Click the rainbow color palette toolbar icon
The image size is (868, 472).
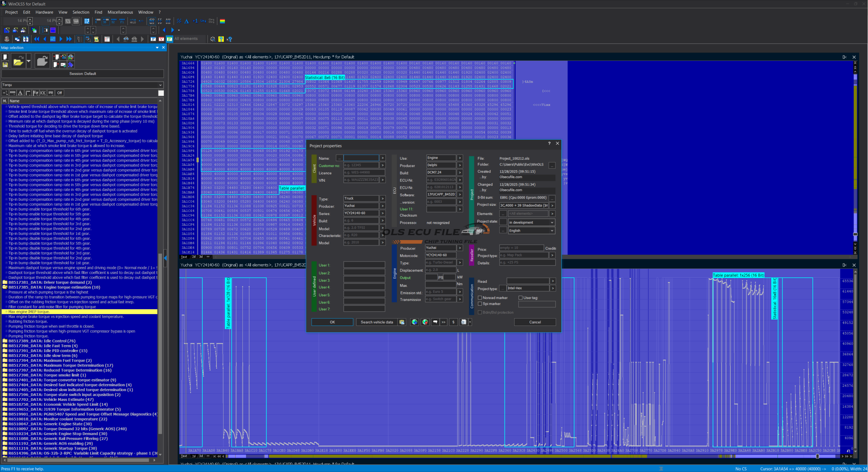[222, 21]
